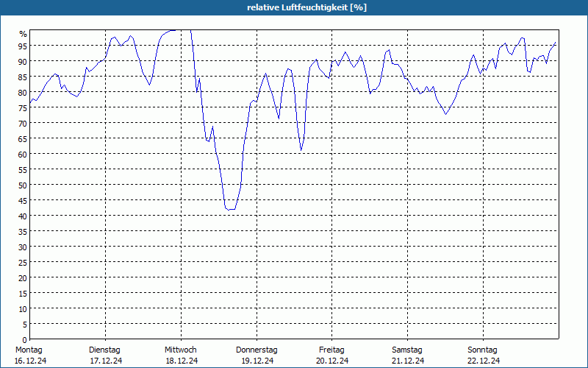Image resolution: width=588 pixels, height=368 pixels.
Task: Click the '65' y-axis value
Action: (x=23, y=138)
